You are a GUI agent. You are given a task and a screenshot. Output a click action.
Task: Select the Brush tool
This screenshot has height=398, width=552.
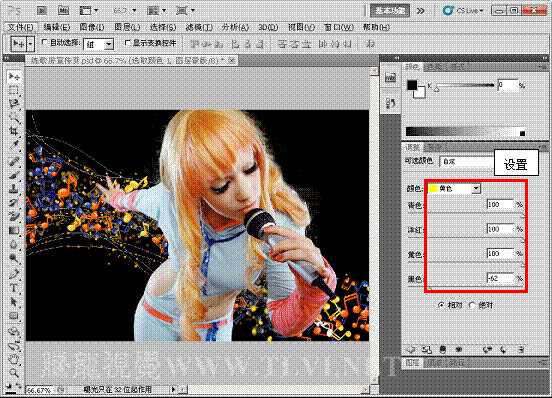14,175
